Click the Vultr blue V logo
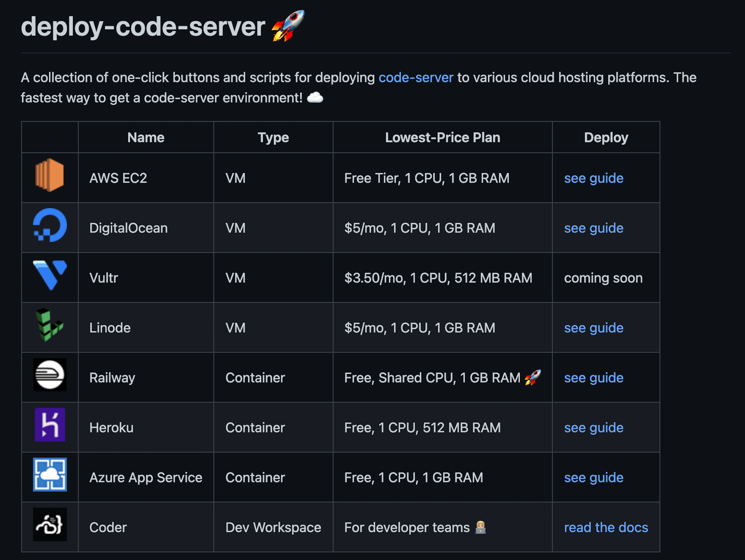Image resolution: width=745 pixels, height=560 pixels. (x=50, y=275)
